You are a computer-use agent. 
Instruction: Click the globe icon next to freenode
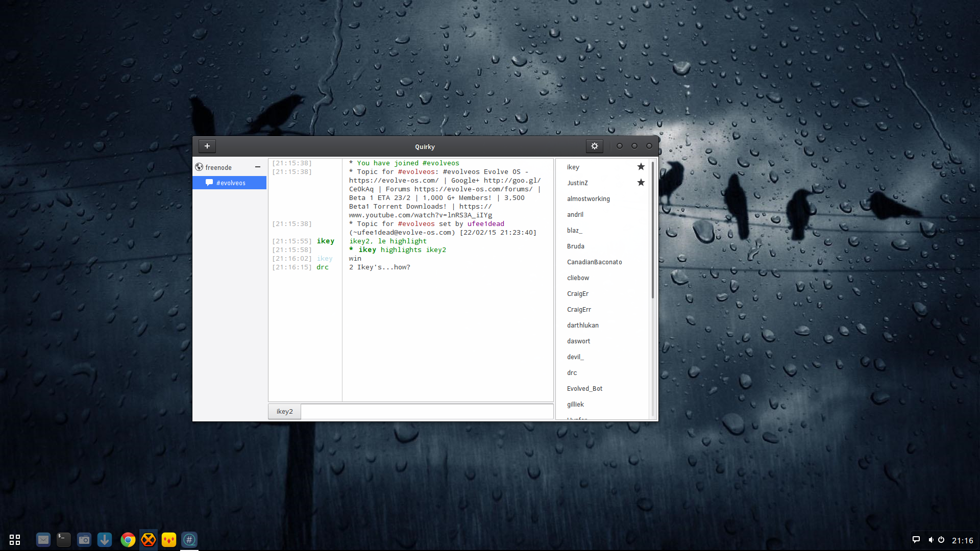click(199, 167)
